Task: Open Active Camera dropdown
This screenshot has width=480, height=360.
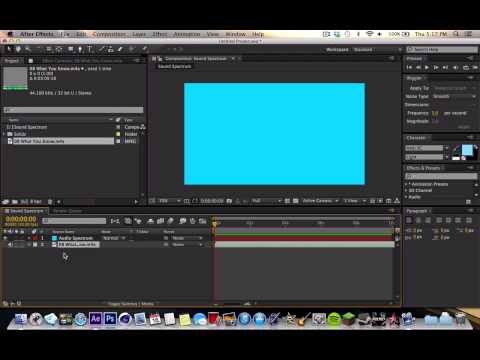Action: click(x=320, y=201)
